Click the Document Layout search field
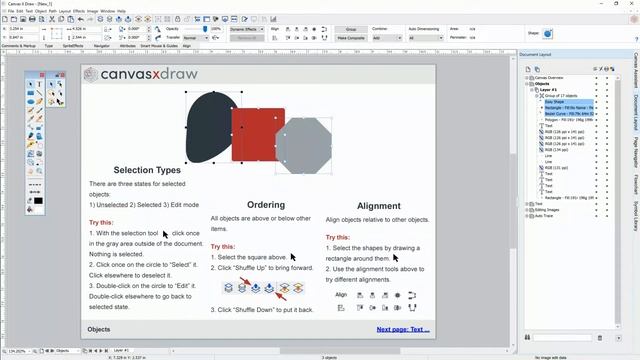This screenshot has width=640, height=360. 562,338
